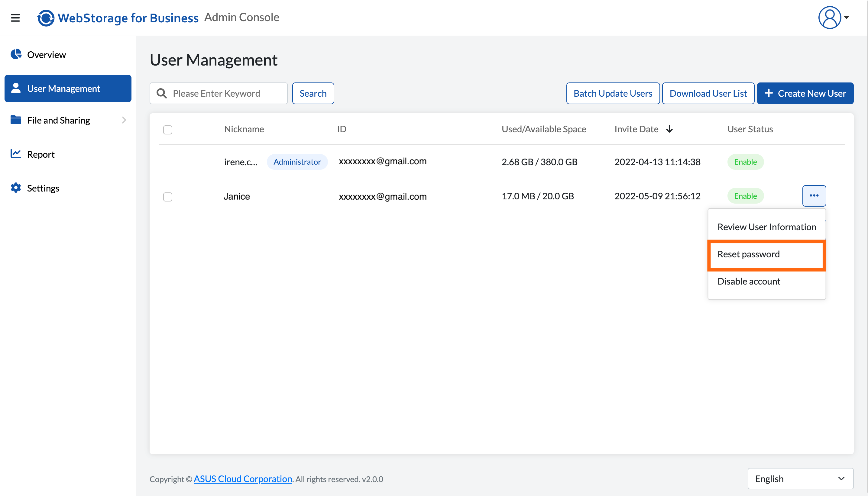Click Create New User button

805,93
